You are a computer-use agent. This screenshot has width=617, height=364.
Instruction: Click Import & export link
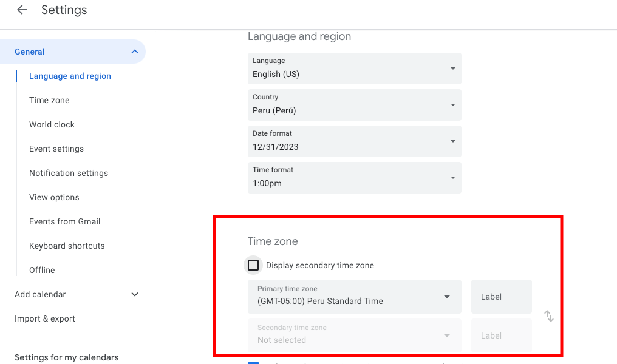(x=45, y=318)
